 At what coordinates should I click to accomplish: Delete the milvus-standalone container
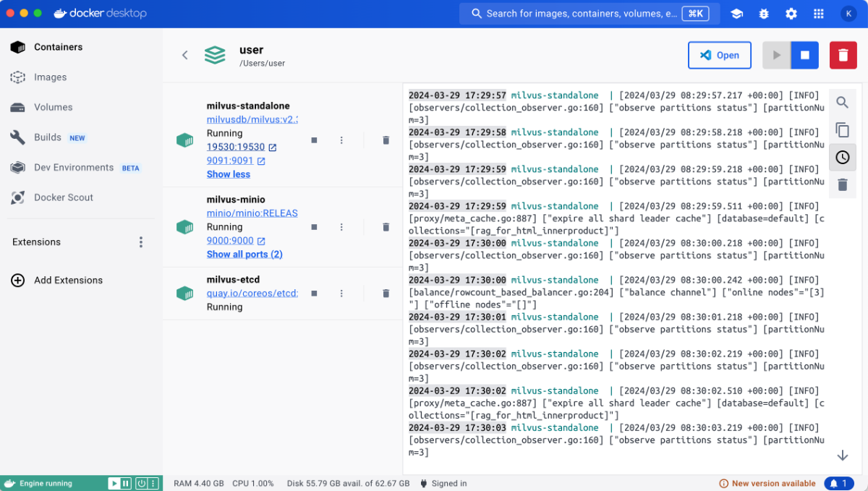(x=386, y=140)
